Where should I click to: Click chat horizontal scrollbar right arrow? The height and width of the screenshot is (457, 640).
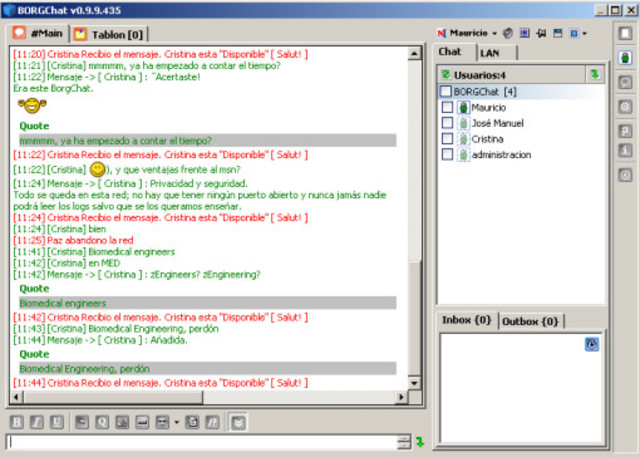[x=402, y=397]
